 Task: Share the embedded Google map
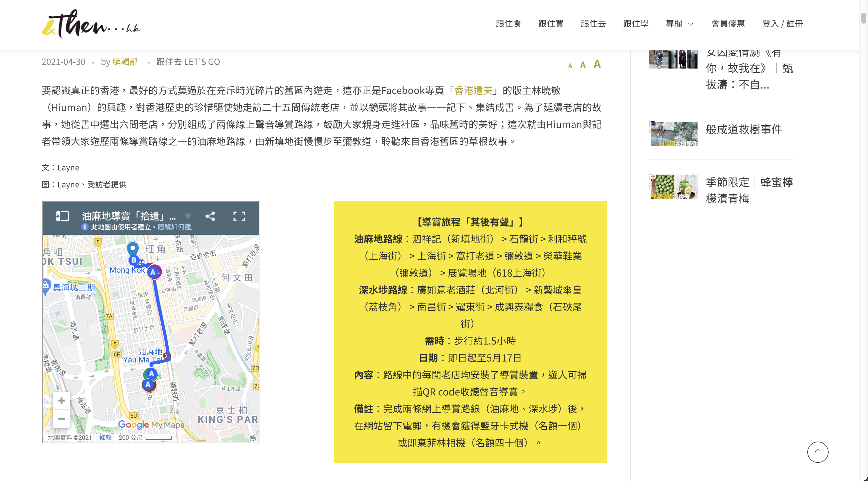(x=210, y=216)
